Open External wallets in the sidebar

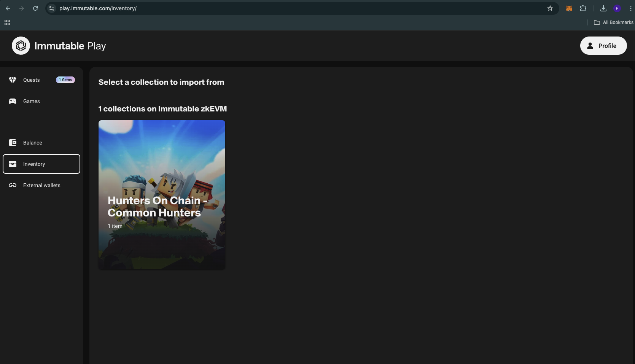click(x=41, y=185)
